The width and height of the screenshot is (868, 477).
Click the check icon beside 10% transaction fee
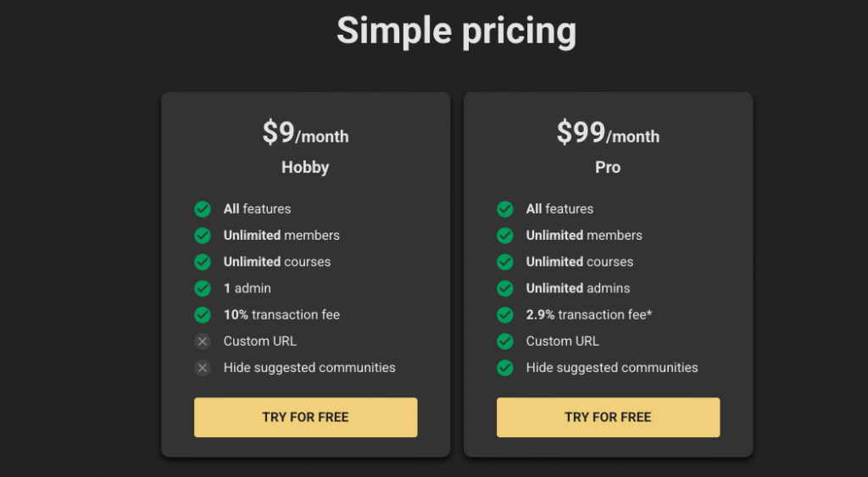click(203, 314)
